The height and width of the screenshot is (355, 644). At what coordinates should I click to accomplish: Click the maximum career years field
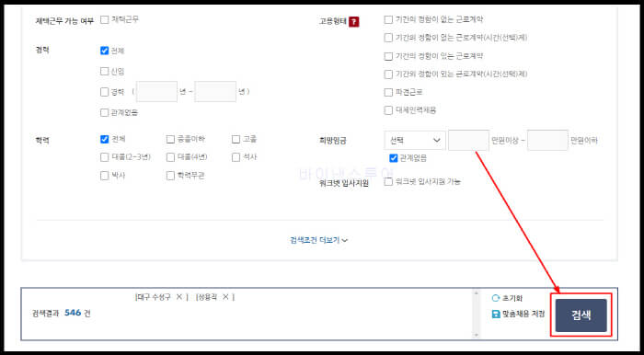pyautogui.click(x=215, y=92)
